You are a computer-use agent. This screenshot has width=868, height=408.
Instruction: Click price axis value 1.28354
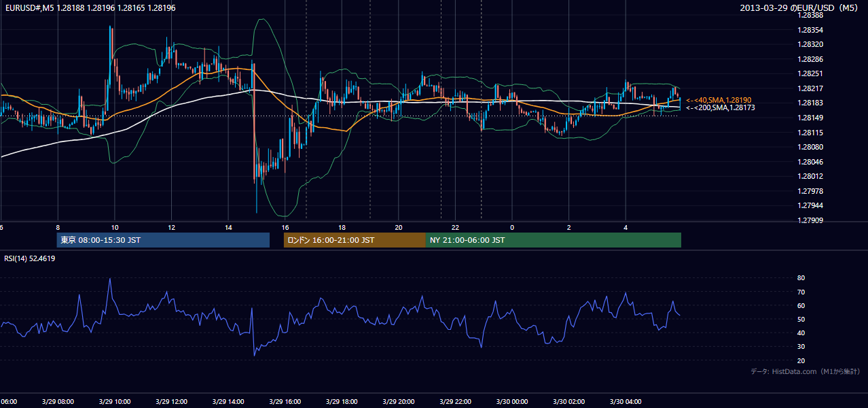810,30
